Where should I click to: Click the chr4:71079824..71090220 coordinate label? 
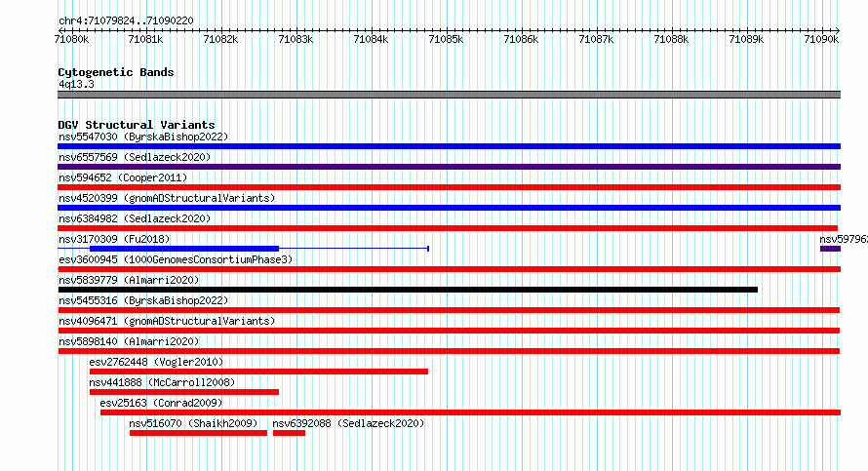click(x=126, y=21)
